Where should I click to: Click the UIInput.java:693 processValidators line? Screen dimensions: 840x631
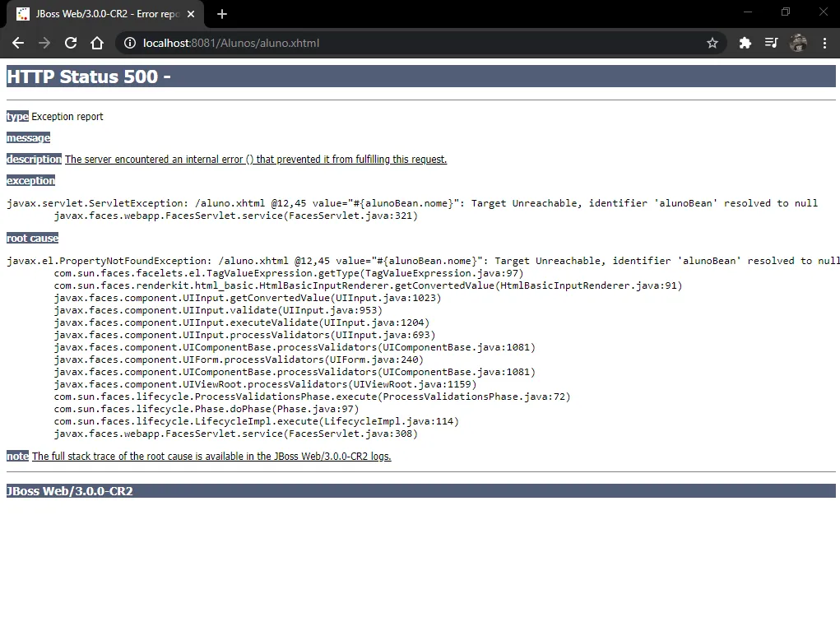coord(244,335)
